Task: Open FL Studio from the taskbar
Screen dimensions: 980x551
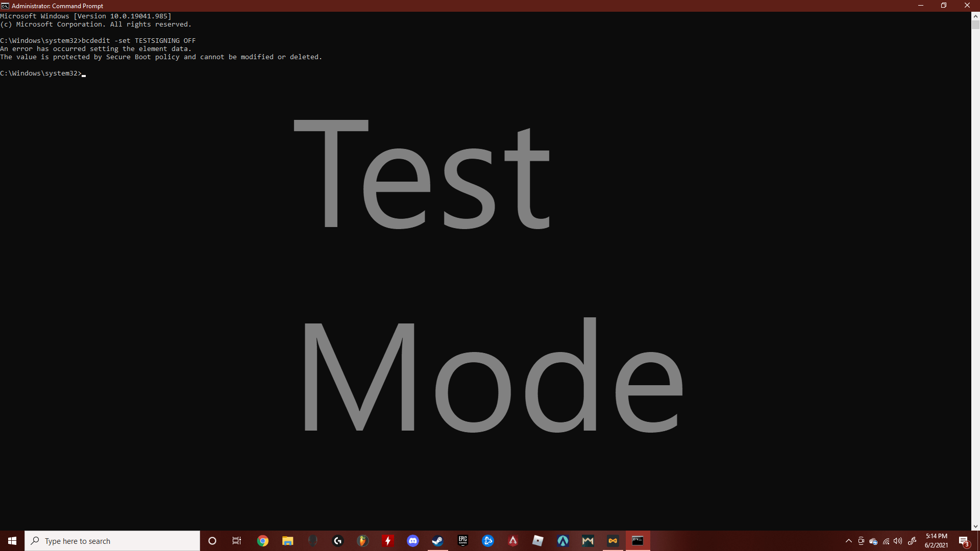Action: 363,541
